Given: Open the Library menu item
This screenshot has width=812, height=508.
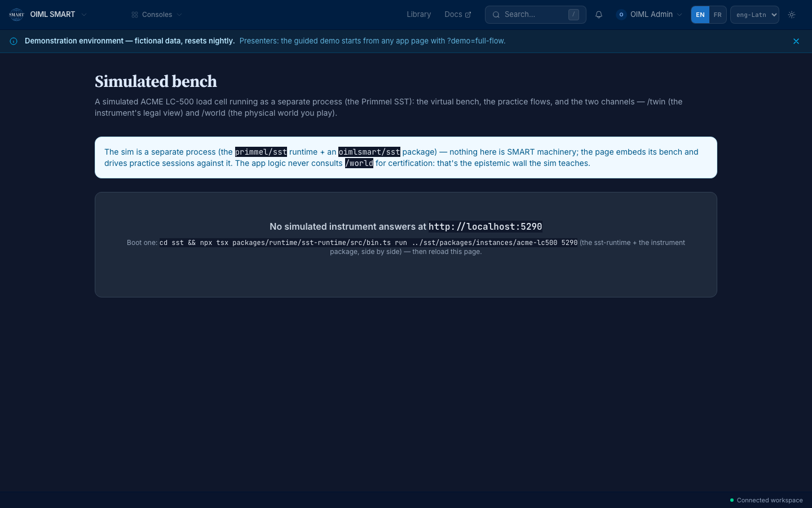Looking at the screenshot, I should tap(419, 15).
